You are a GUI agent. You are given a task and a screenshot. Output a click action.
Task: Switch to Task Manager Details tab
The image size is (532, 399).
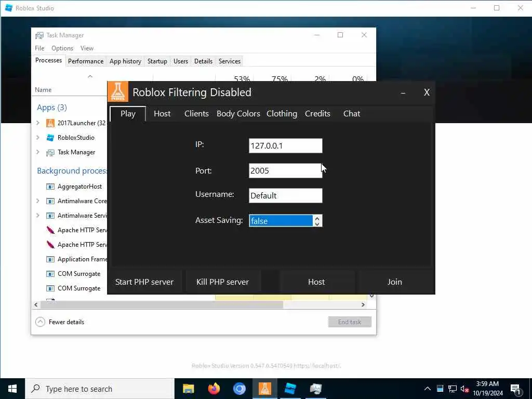[203, 61]
